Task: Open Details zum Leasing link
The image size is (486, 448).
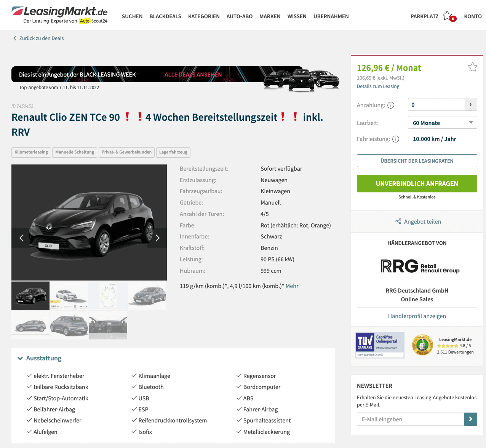Action: click(378, 86)
